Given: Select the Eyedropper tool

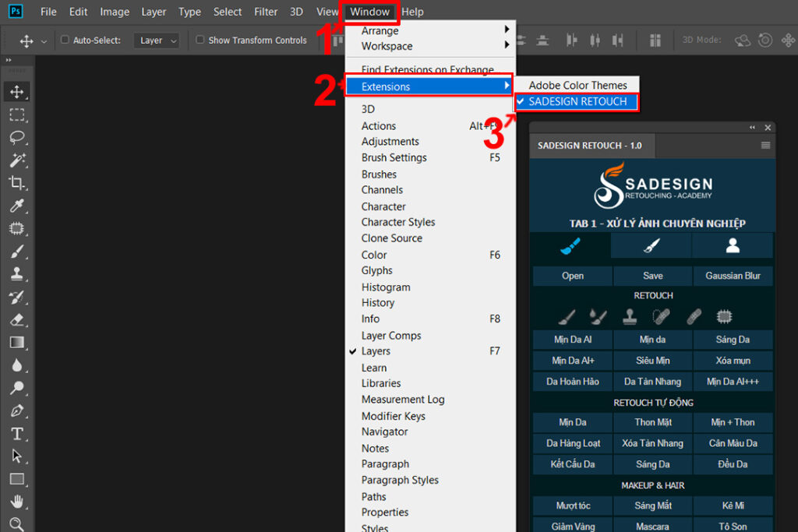Looking at the screenshot, I should click(x=16, y=206).
